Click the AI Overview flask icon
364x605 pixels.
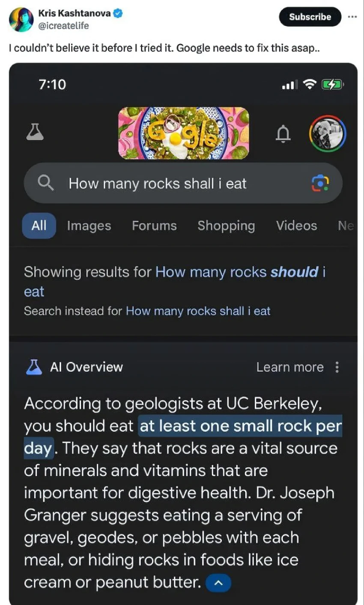point(34,367)
